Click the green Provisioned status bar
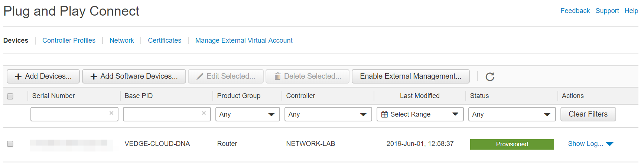This screenshot has height=163, width=644. (512, 144)
